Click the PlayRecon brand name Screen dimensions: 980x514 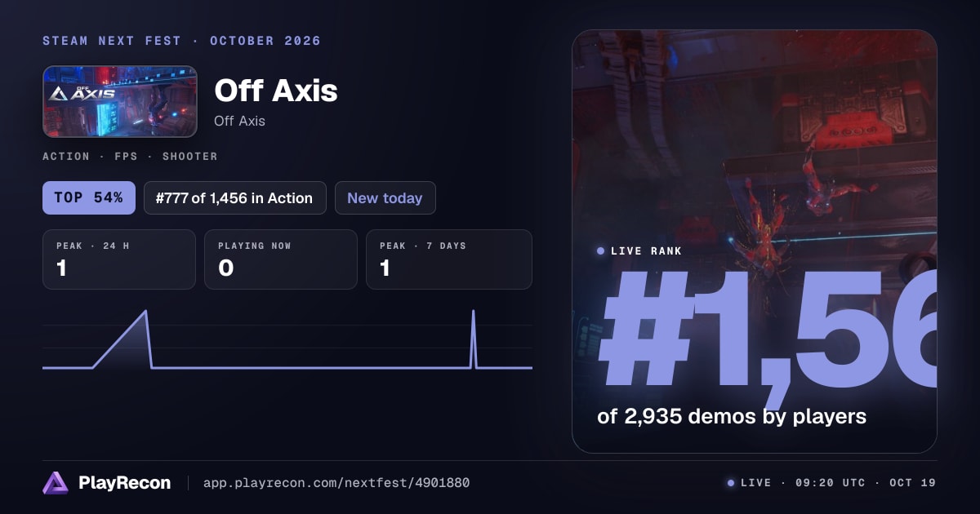(125, 483)
